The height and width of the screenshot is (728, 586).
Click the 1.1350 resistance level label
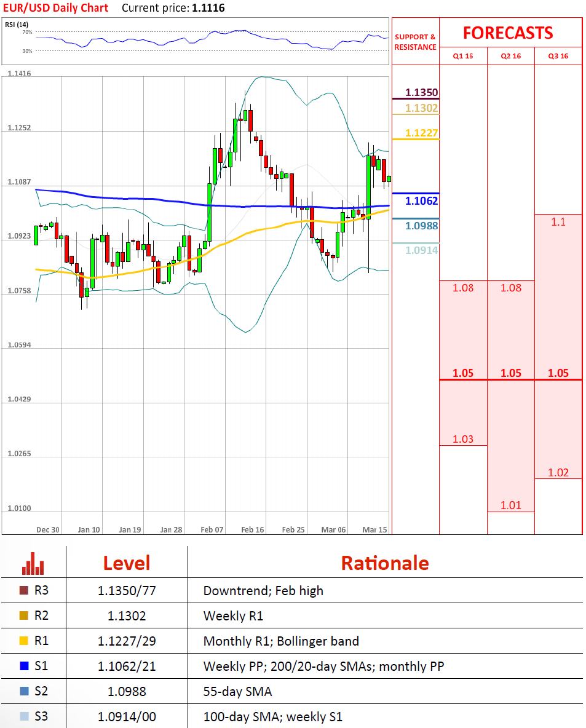pyautogui.click(x=422, y=92)
